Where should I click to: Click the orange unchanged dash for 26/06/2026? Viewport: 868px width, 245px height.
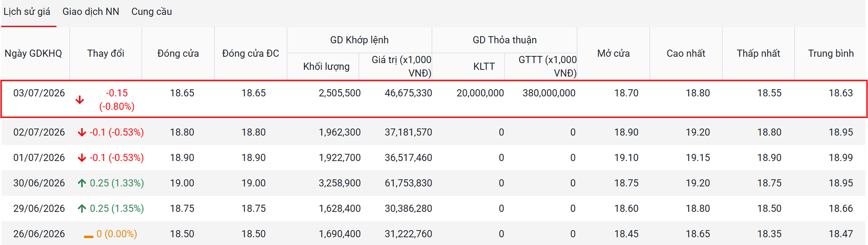89,237
